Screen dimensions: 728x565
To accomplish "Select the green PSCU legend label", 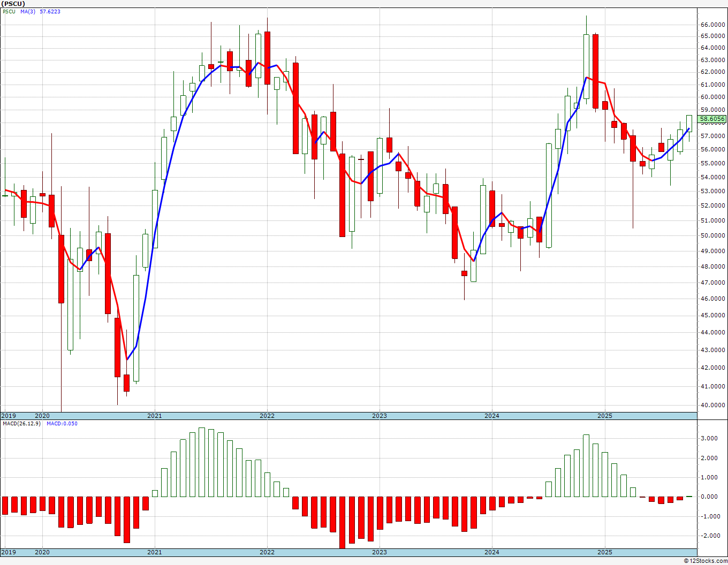I will [x=9, y=11].
